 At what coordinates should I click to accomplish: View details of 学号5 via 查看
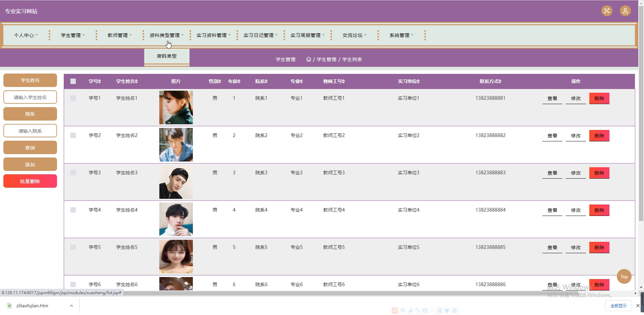click(552, 248)
